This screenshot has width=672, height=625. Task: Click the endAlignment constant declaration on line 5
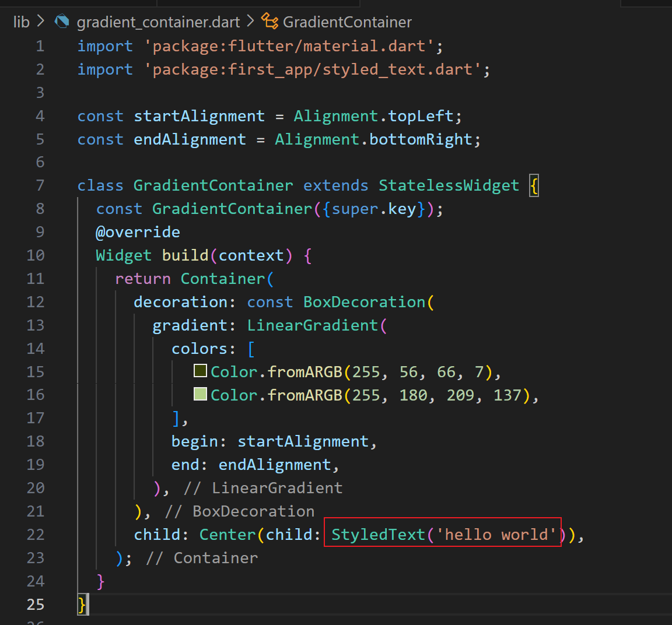pos(190,140)
